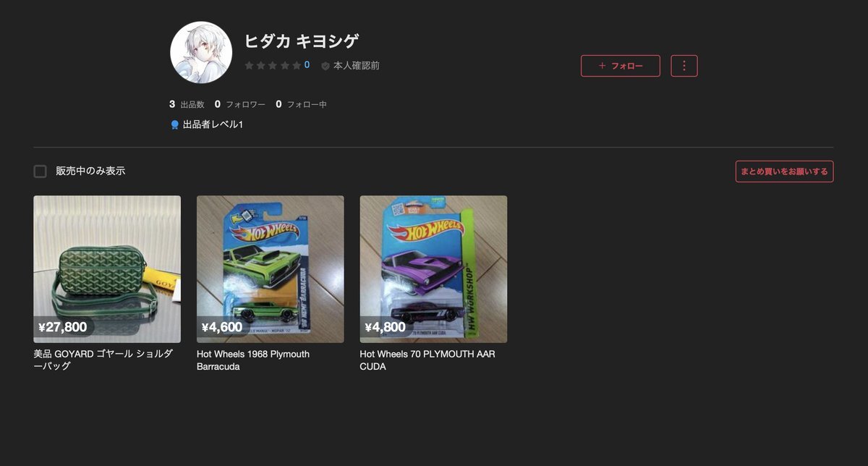Viewport: 868px width, 466px height.
Task: Click the ¥27,800 price tag
Action: (63, 327)
